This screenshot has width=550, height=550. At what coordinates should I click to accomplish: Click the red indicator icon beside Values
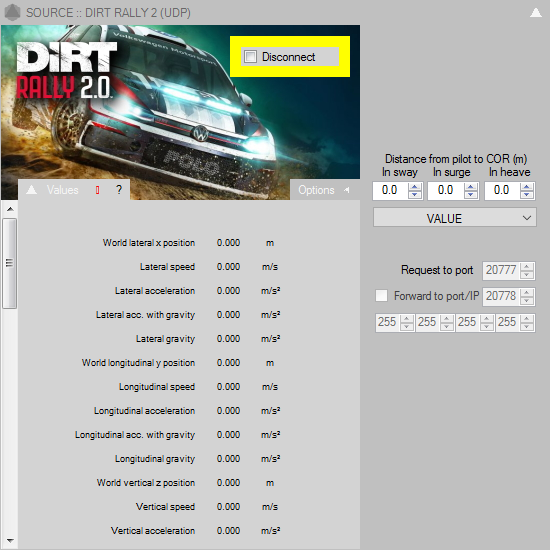98,190
